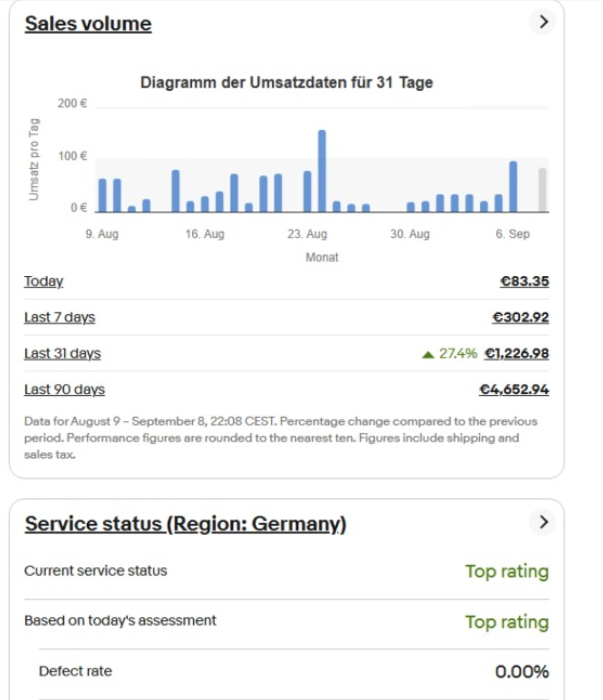
Task: Click Top rating beside Current service status
Action: pos(507,571)
